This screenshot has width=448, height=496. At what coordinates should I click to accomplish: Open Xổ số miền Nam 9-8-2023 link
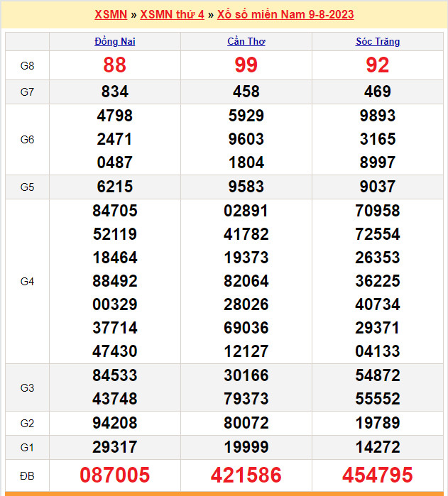pyautogui.click(x=285, y=14)
